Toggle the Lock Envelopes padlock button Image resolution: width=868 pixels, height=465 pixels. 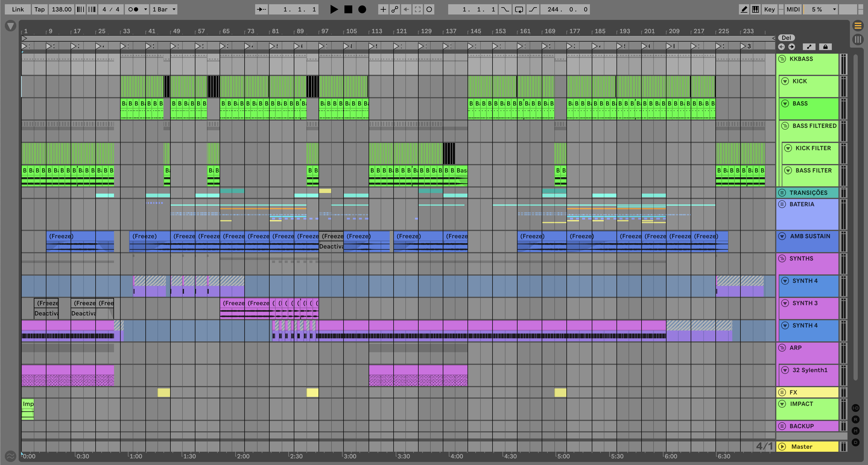pyautogui.click(x=825, y=47)
